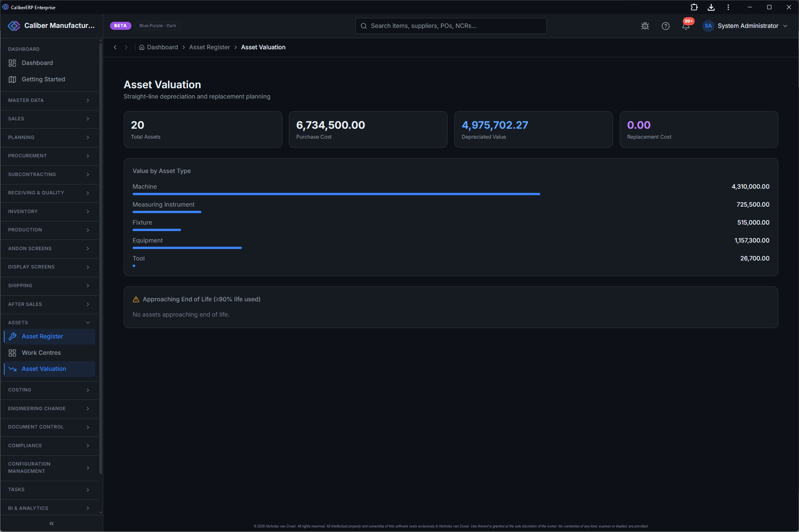Expand the Andon Screens section
799x532 pixels.
(49, 249)
